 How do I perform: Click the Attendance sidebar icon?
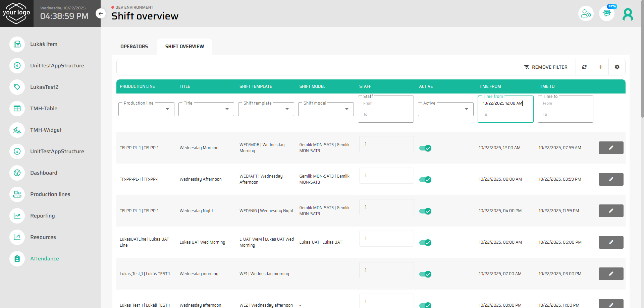(17, 259)
